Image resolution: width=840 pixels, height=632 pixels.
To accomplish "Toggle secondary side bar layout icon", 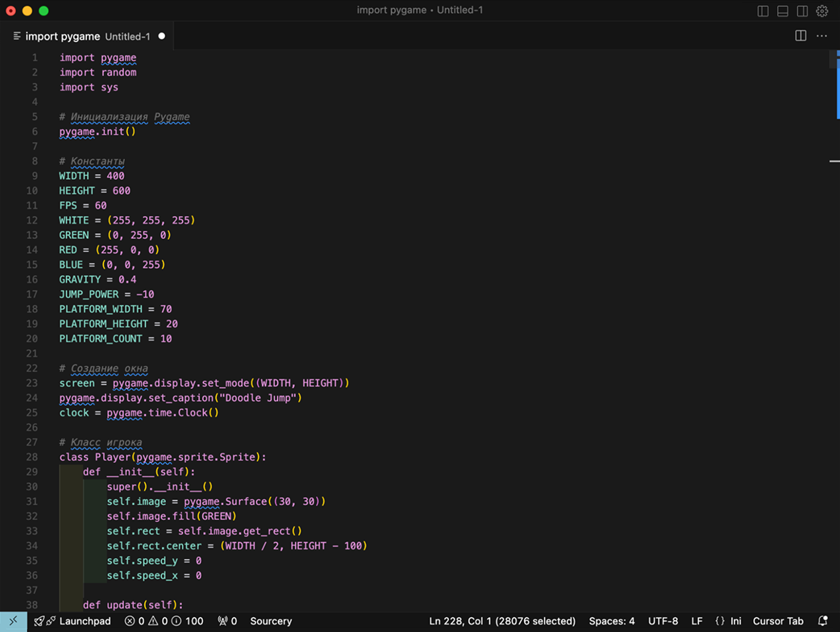I will 802,11.
